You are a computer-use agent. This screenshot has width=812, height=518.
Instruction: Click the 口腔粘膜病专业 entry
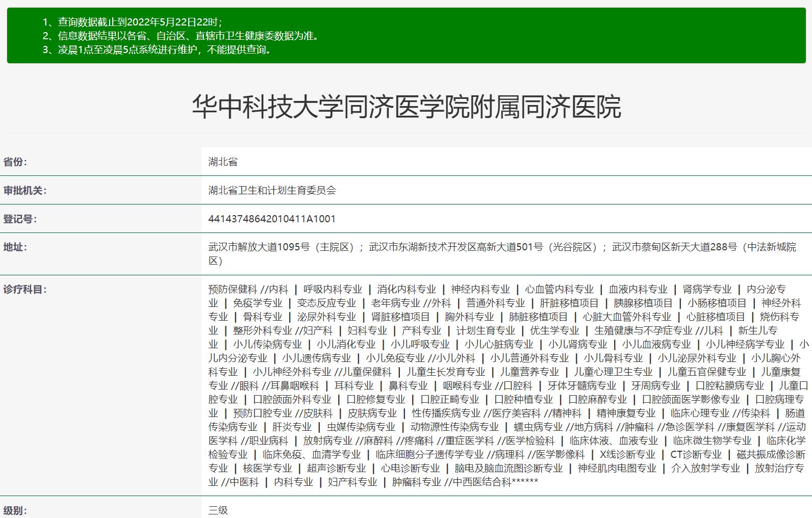(730, 386)
